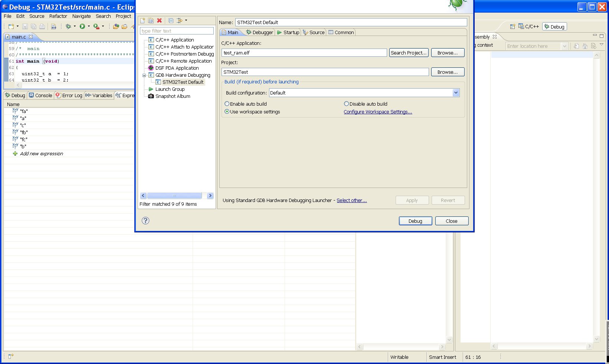609x364 pixels.
Task: Click the Home icon in Disassembly toolbar
Action: (585, 46)
